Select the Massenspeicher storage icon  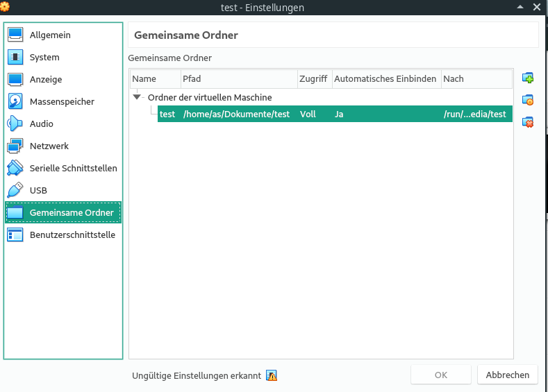click(x=15, y=101)
